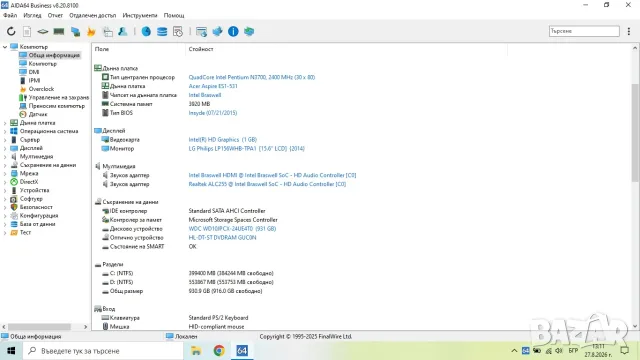Screen dimensions: 640x360
Task: Select Обща информация in the tree
Action: tap(54, 55)
